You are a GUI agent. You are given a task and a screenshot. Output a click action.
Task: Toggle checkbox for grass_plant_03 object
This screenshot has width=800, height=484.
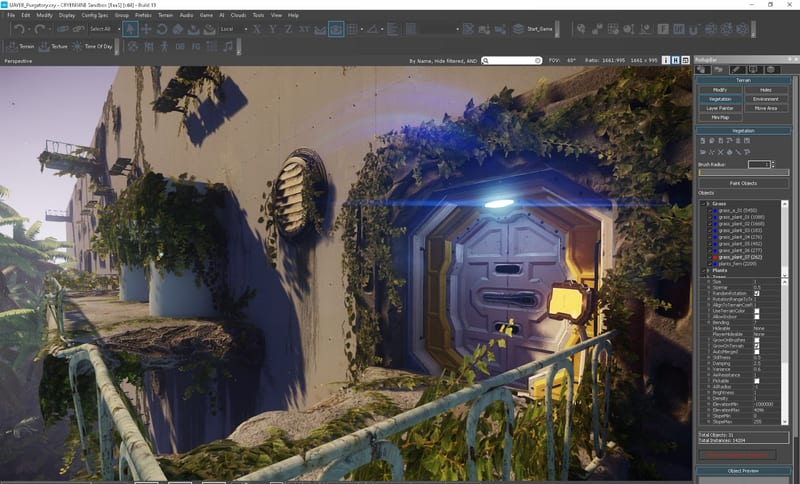click(x=710, y=231)
